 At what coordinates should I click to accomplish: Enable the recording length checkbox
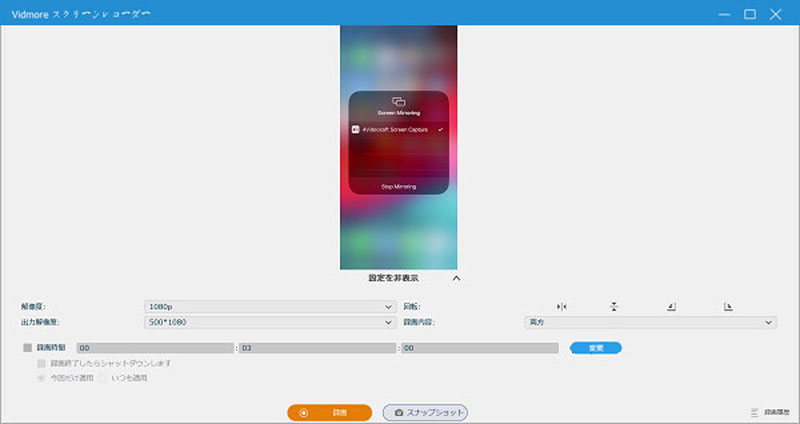click(x=28, y=348)
